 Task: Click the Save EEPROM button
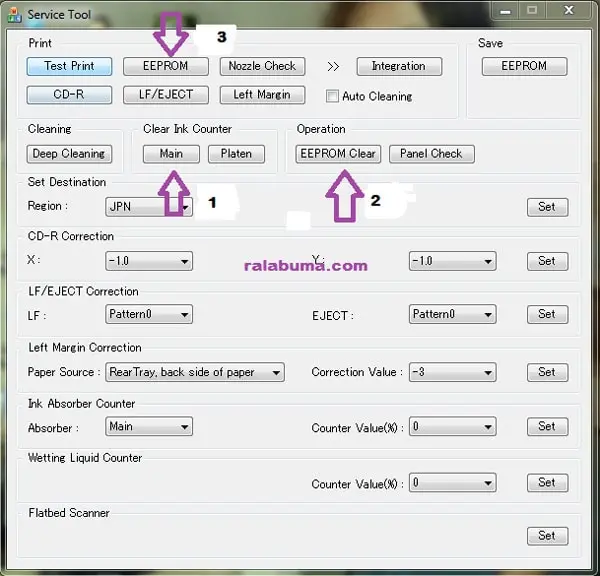coord(524,66)
